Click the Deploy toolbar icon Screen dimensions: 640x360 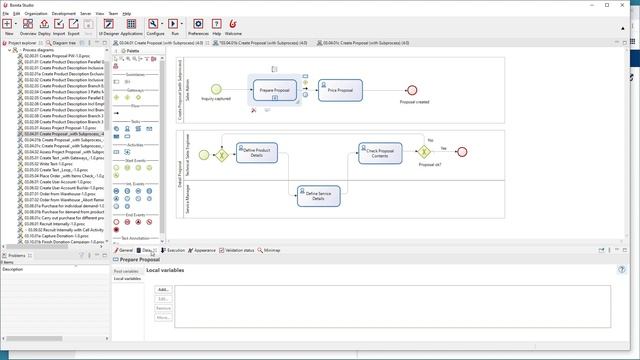tap(44, 24)
